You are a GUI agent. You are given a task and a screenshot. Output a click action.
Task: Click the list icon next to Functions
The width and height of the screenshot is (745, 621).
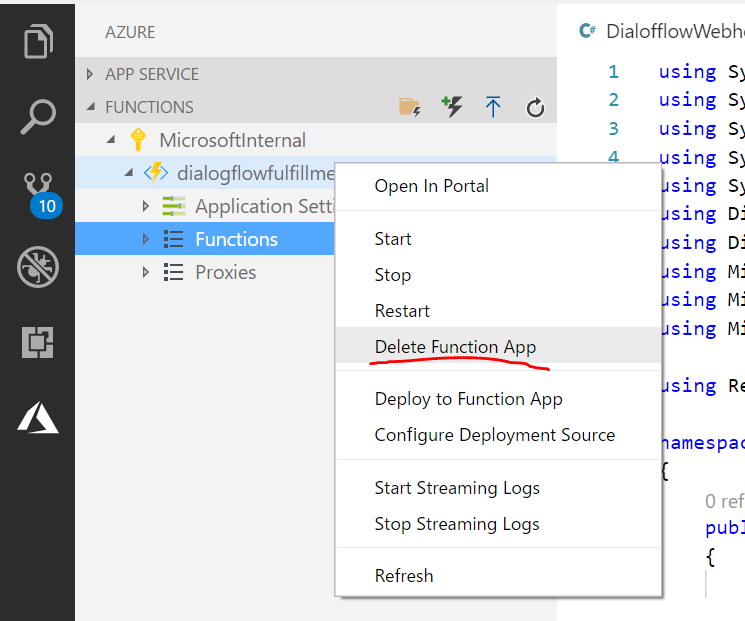pos(173,239)
